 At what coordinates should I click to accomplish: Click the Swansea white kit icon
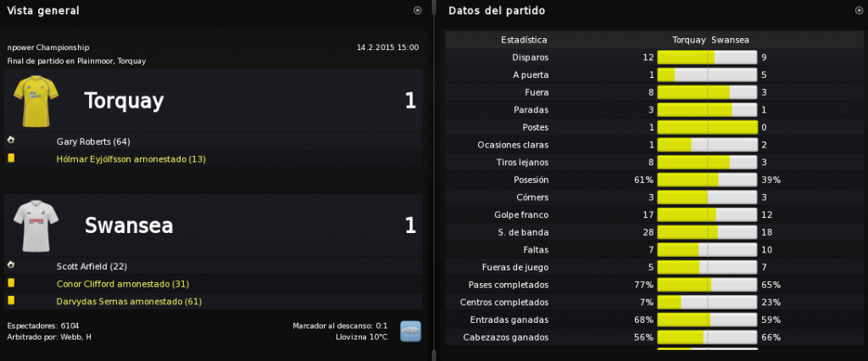[36, 226]
